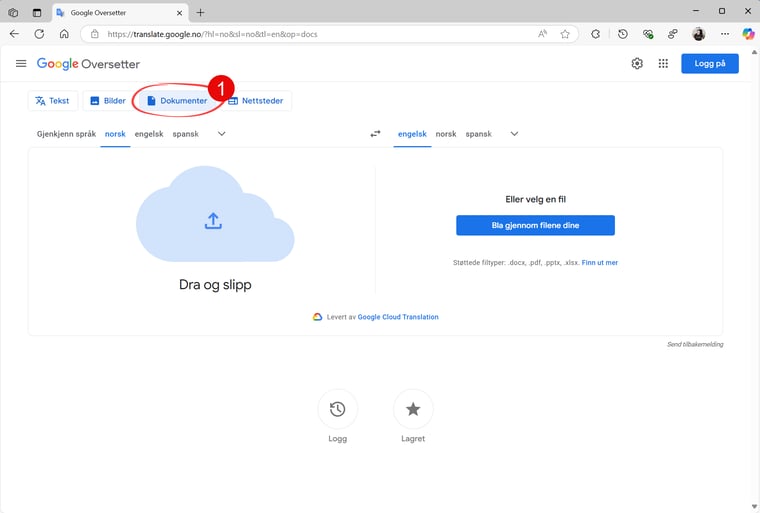Open the Lagret starred translations

point(413,409)
